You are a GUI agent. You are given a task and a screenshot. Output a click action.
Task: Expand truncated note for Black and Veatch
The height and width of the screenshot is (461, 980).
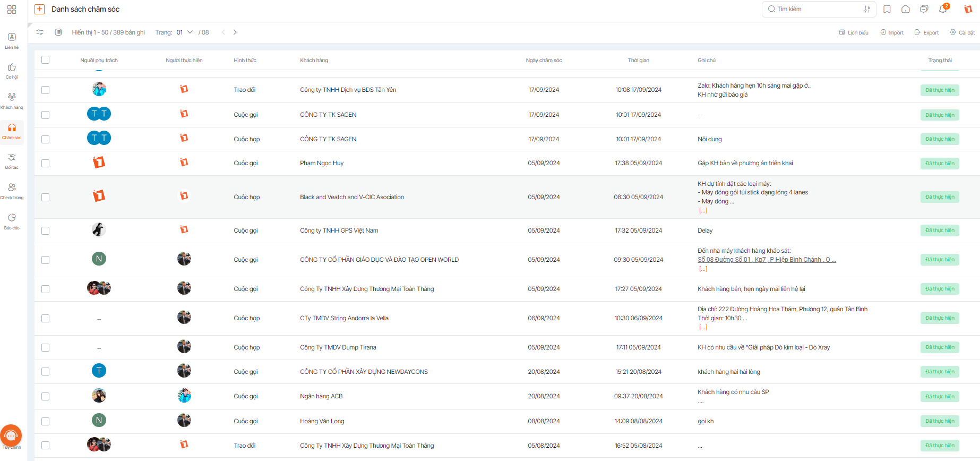coord(703,211)
